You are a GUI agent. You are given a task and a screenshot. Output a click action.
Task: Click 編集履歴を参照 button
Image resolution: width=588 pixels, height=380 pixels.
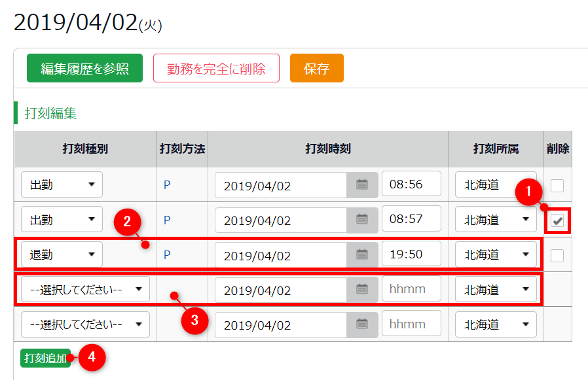(x=84, y=69)
